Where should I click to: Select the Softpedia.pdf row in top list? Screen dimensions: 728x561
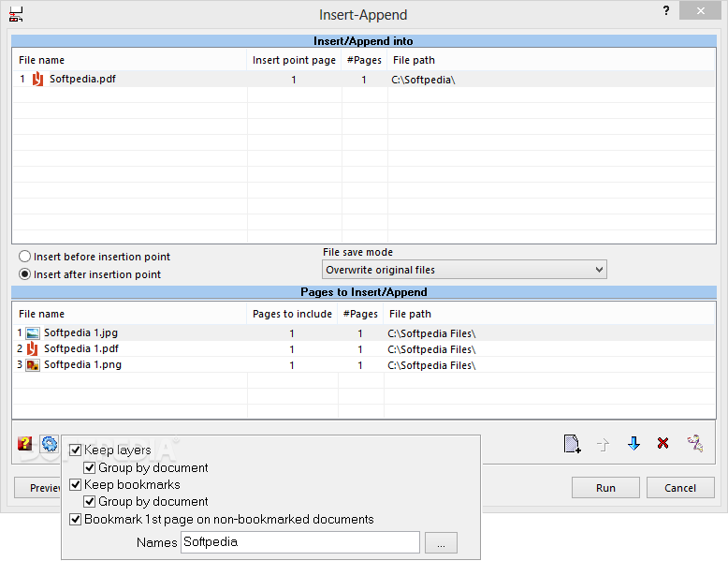pyautogui.click(x=364, y=79)
